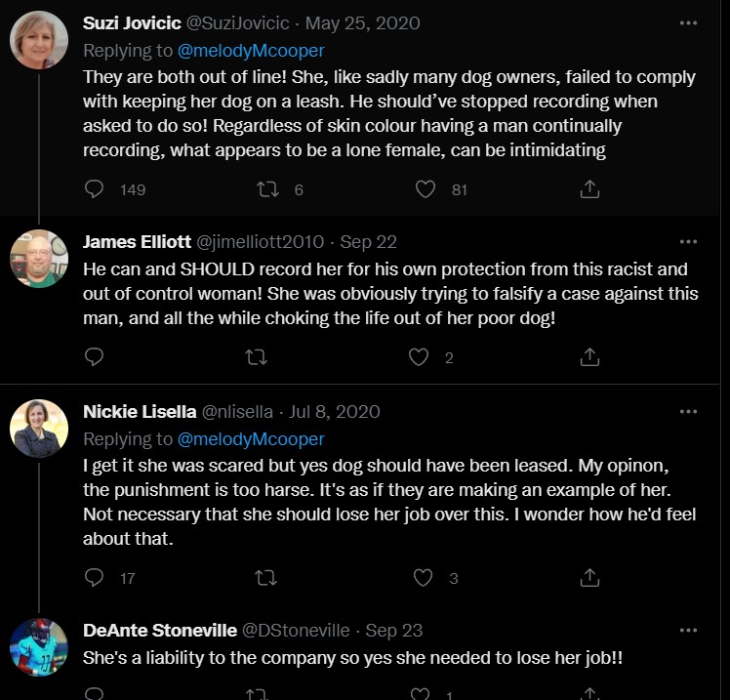
Task: Open Suzi Jovicic's profile picture
Action: click(x=39, y=40)
